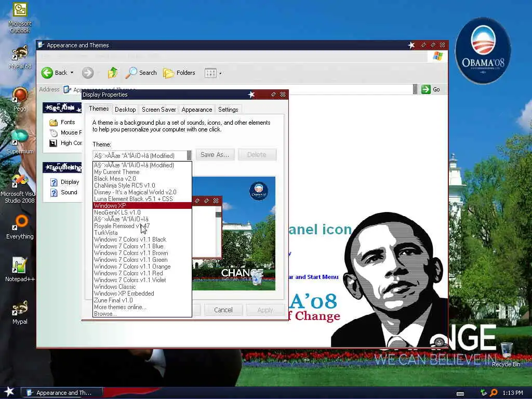Image resolution: width=532 pixels, height=399 pixels.
Task: Select Windows 7 Colors v1.1 Orange
Action: (142, 267)
